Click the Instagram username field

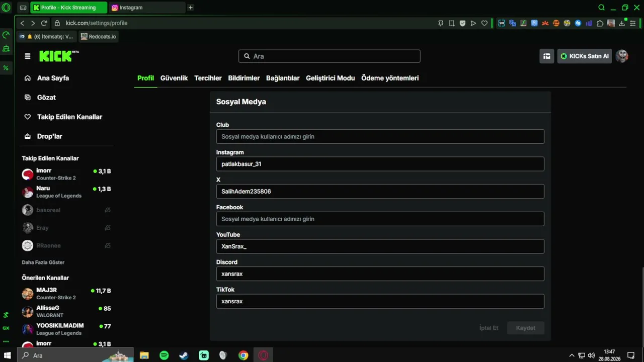(x=380, y=164)
